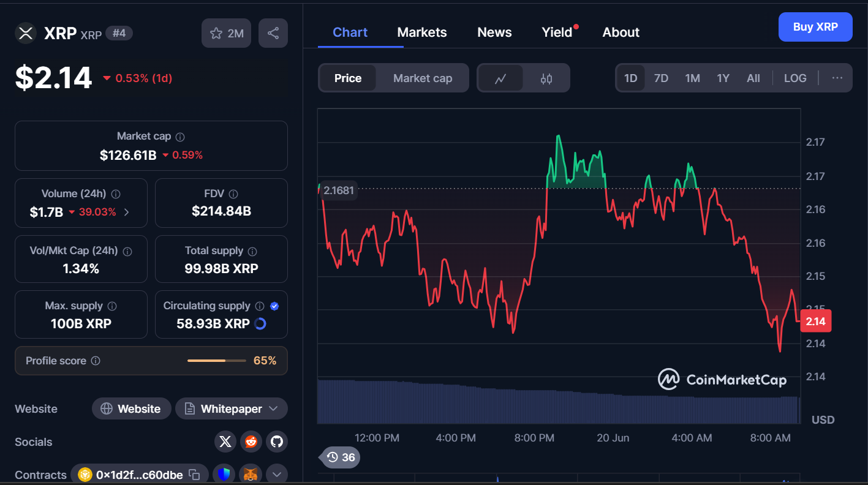
Task: Open chart more options (three dots)
Action: point(837,78)
